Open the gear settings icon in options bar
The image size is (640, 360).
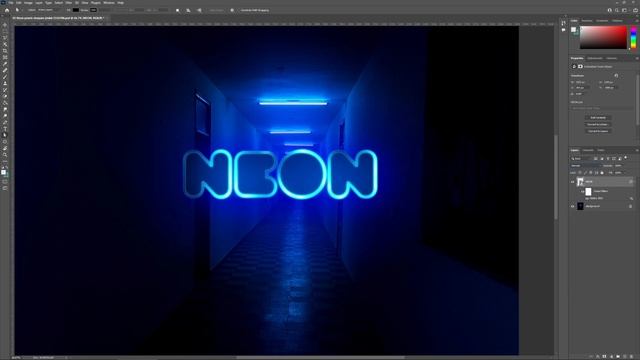coord(232,10)
